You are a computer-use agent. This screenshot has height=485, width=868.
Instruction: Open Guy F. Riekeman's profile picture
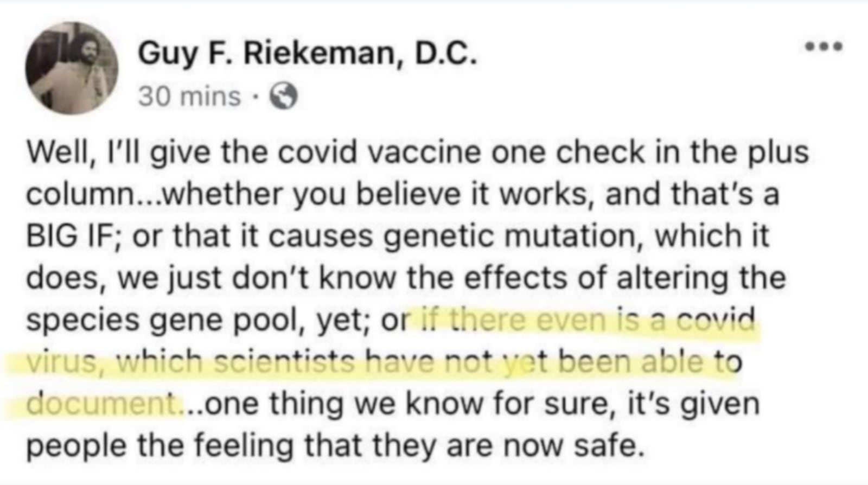click(71, 68)
